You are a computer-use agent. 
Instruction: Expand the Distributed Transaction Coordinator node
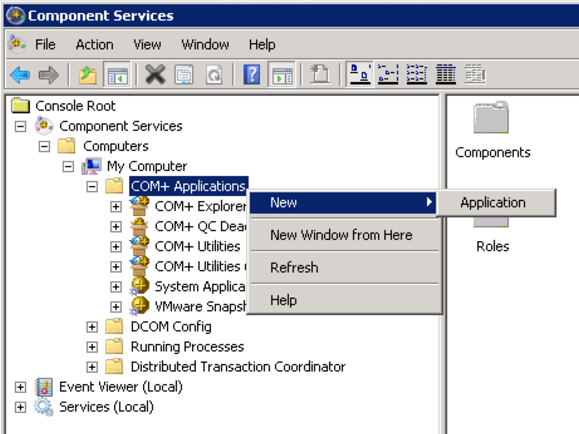pyautogui.click(x=92, y=367)
